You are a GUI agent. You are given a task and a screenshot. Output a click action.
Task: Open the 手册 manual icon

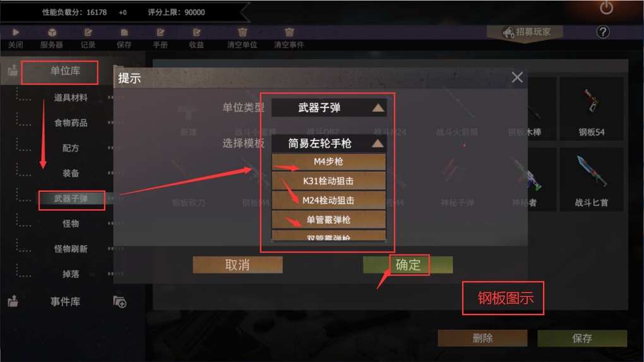160,32
